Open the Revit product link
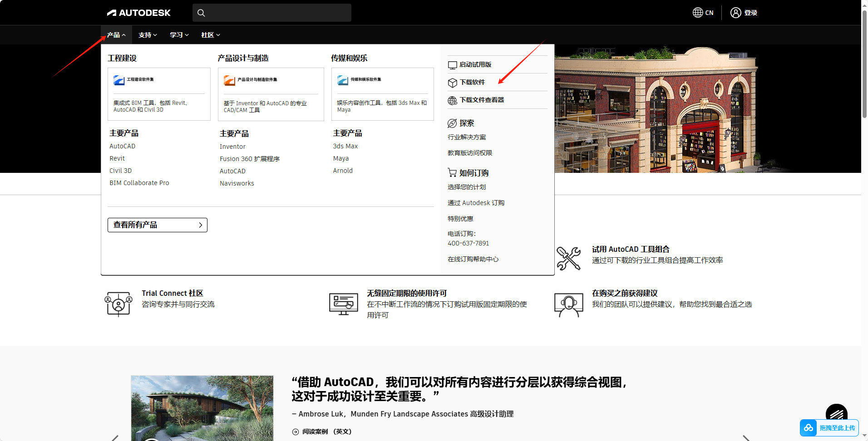Screen dimensions: 868x441 point(117,158)
